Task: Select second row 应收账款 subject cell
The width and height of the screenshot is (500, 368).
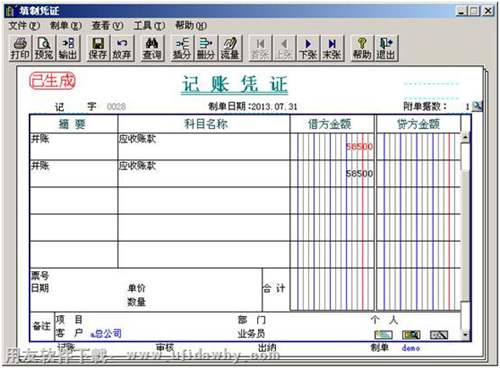Action: 204,173
